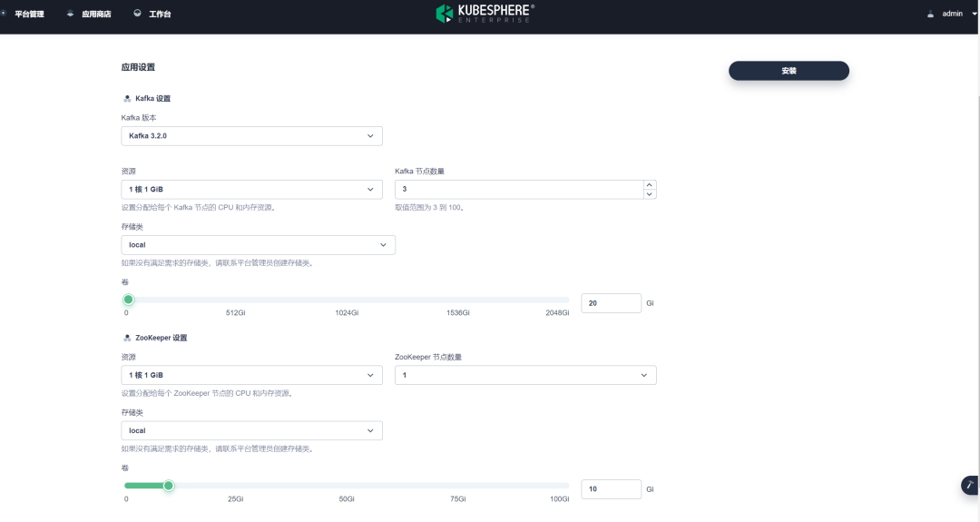This screenshot has height=522, width=980.
Task: Click the 应用商店 store icon
Action: 70,13
